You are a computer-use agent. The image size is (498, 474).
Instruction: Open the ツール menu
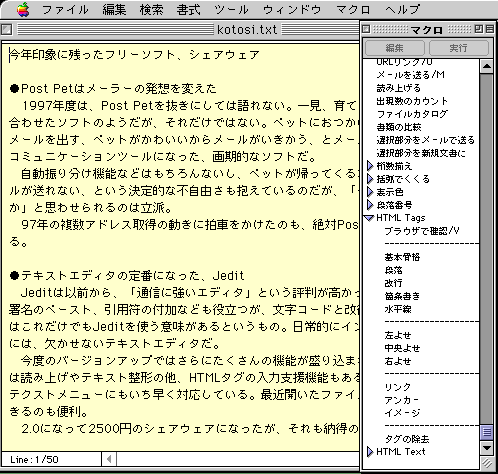232,9
